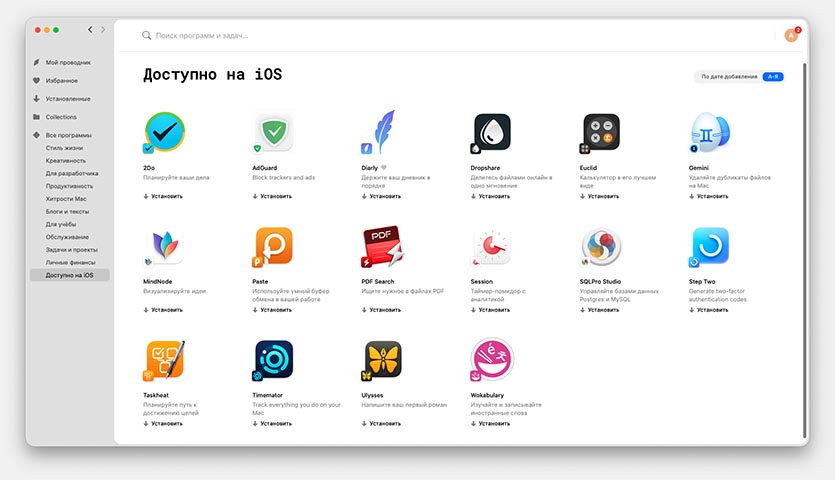Select the Блоги и тексты category
835x480 pixels.
click(x=67, y=211)
